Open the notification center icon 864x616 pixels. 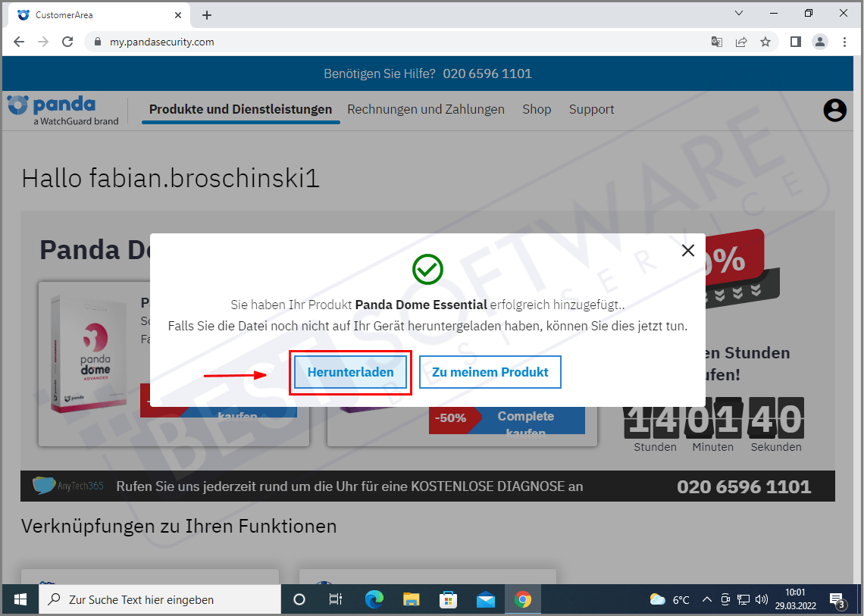[x=838, y=599]
